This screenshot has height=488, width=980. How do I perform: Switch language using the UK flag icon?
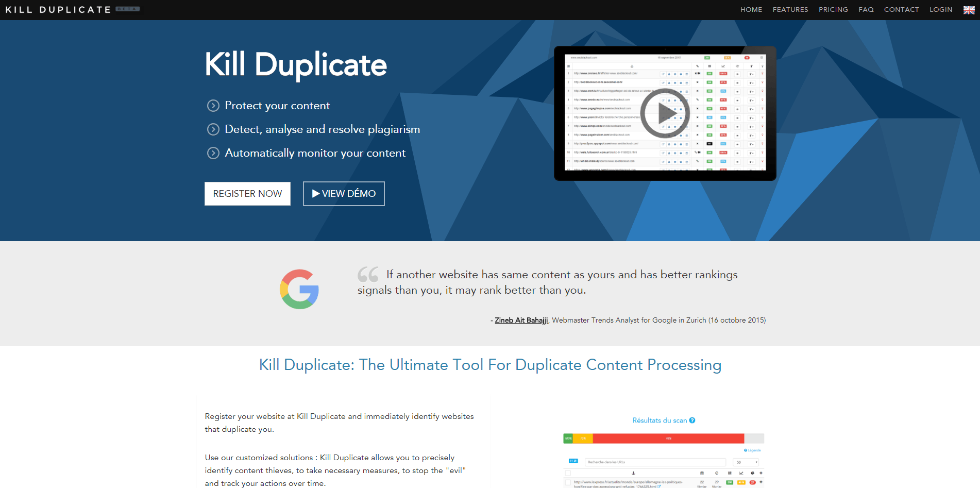(x=969, y=10)
